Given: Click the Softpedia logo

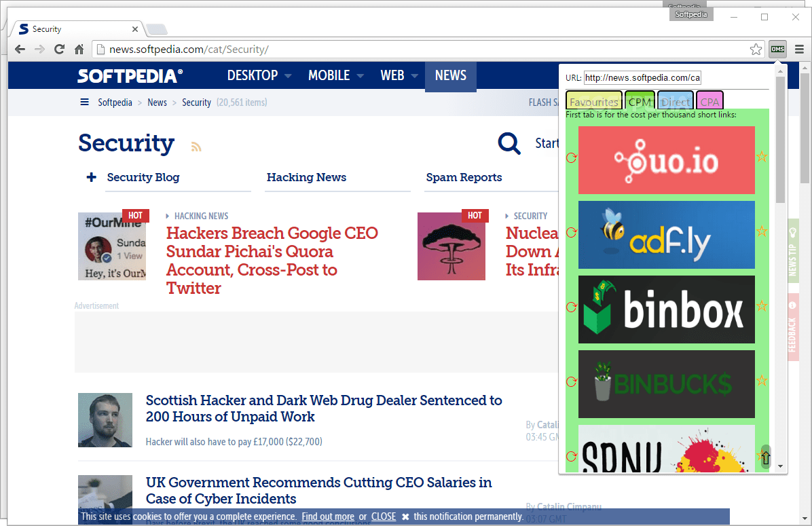Looking at the screenshot, I should (130, 75).
